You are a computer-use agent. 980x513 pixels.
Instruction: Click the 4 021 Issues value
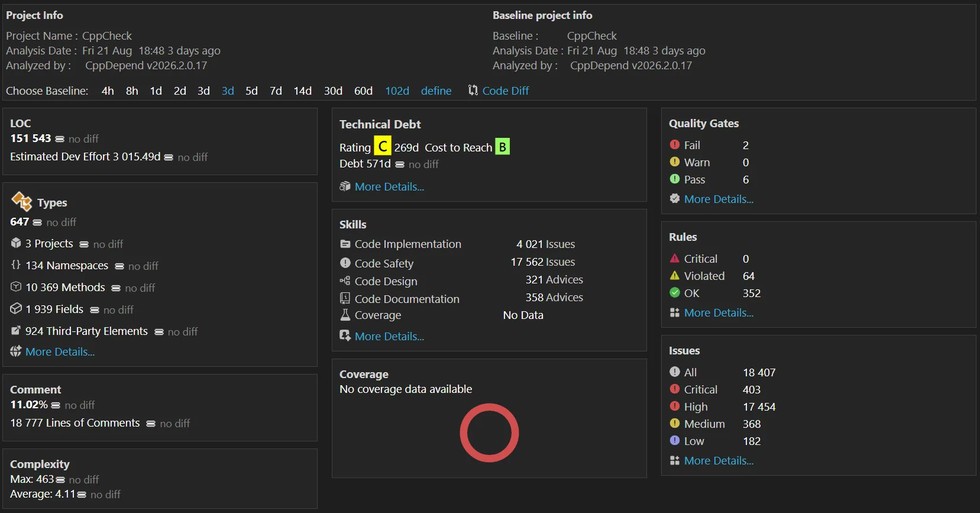click(x=545, y=244)
